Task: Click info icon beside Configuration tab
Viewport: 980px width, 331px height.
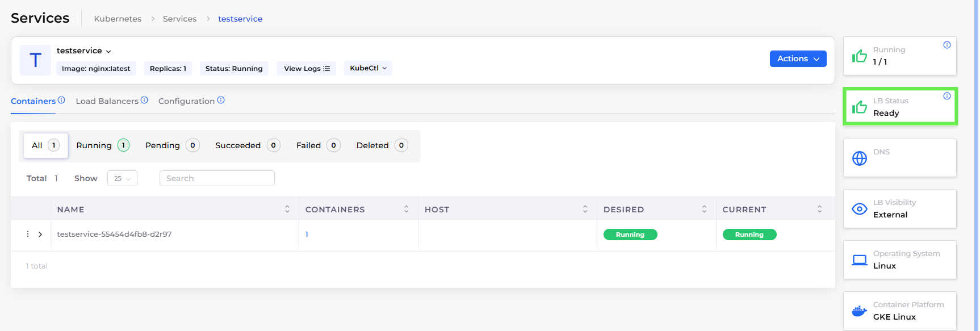Action: pyautogui.click(x=221, y=100)
